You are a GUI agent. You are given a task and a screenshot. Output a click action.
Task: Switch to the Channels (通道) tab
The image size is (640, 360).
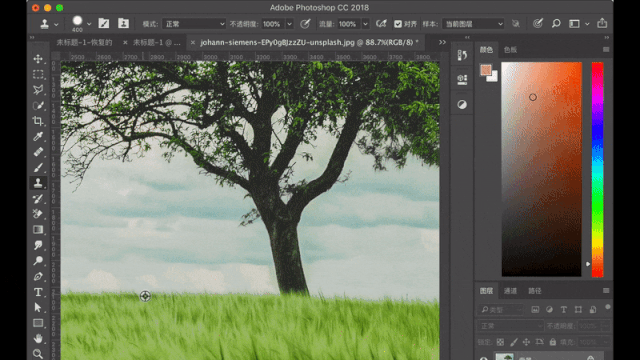510,291
